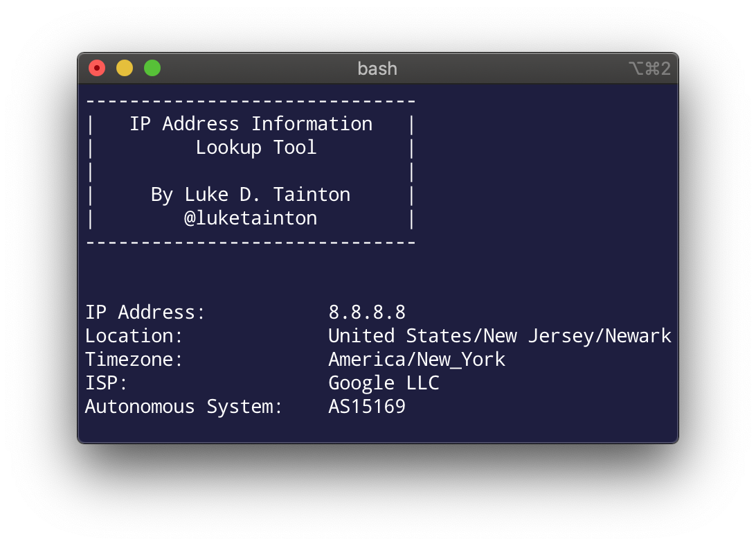756x546 pixels.
Task: Click the green zoom window button
Action: click(x=152, y=68)
